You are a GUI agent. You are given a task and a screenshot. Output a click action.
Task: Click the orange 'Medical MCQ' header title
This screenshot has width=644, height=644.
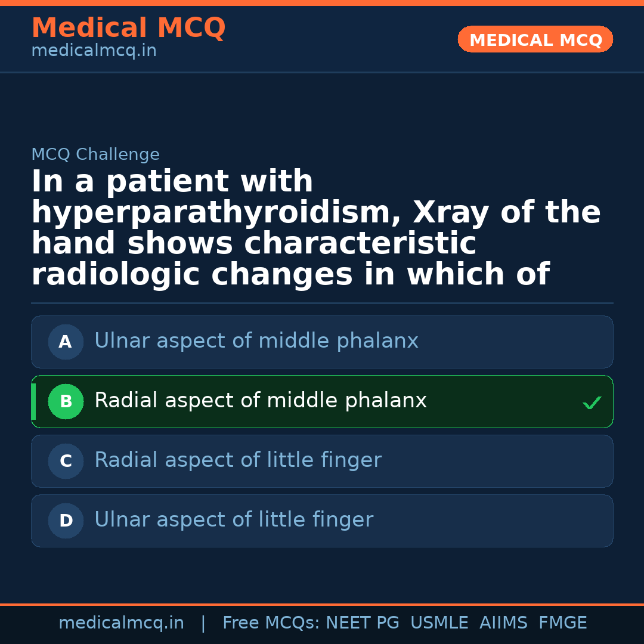click(128, 28)
